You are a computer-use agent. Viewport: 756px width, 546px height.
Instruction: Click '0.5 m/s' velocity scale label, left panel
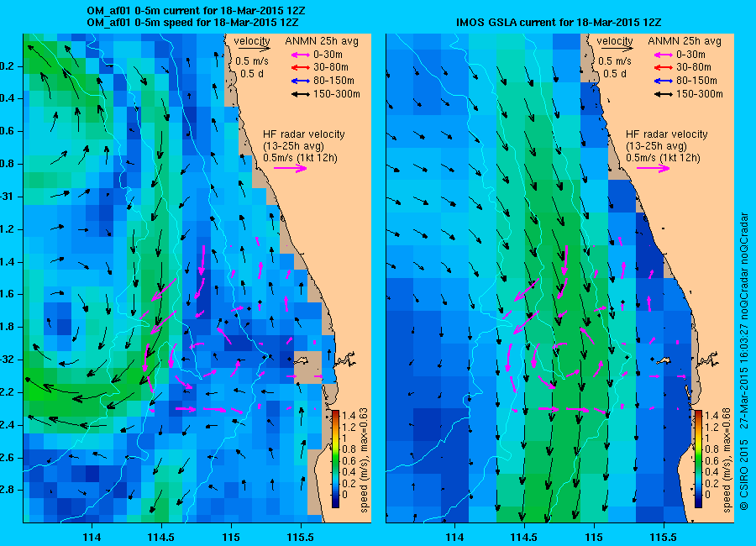pos(252,61)
